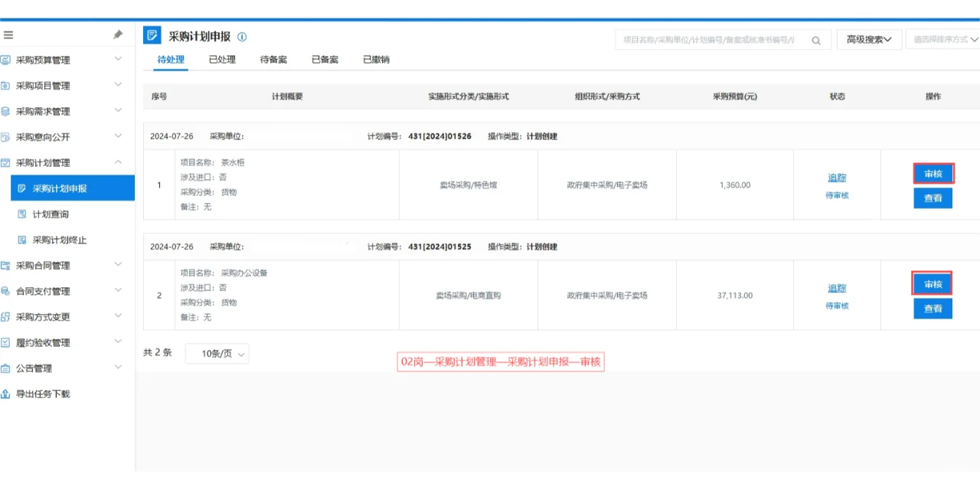Click the 采购方式变更 sidebar icon
Image resolution: width=980 pixels, height=490 pixels.
point(6,317)
